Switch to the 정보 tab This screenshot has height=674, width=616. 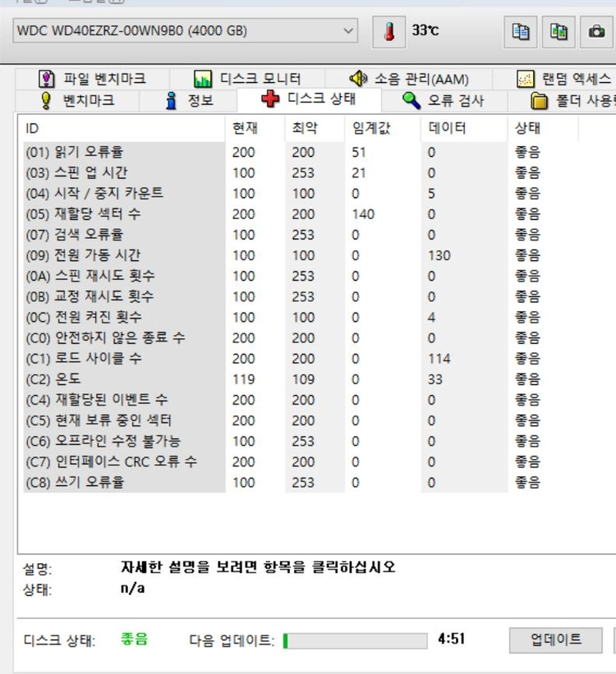pos(188,100)
